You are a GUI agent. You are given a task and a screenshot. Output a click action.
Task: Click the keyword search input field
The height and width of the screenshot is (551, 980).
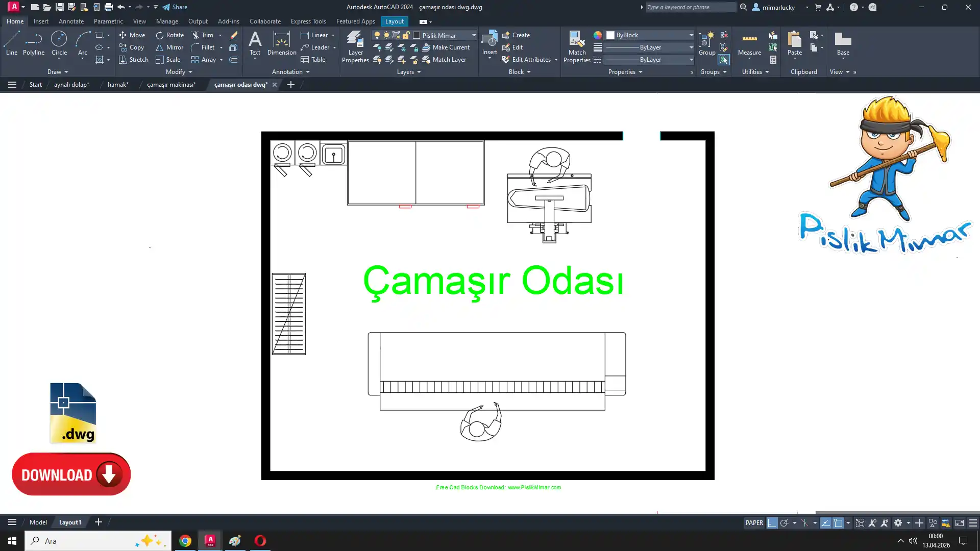point(690,7)
